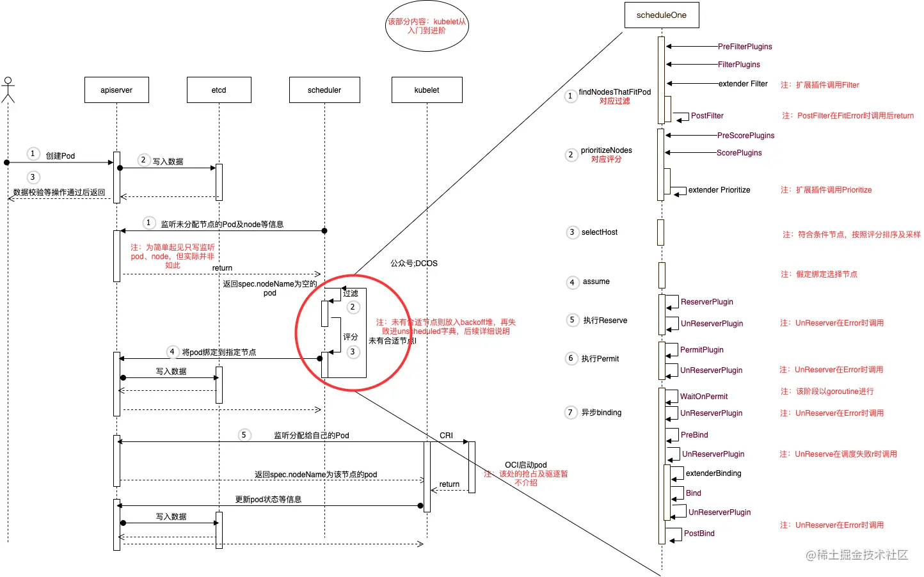The image size is (924, 577).
Task: Click circled step 4 beside 将pod绑定到指定节点
Action: click(x=172, y=352)
